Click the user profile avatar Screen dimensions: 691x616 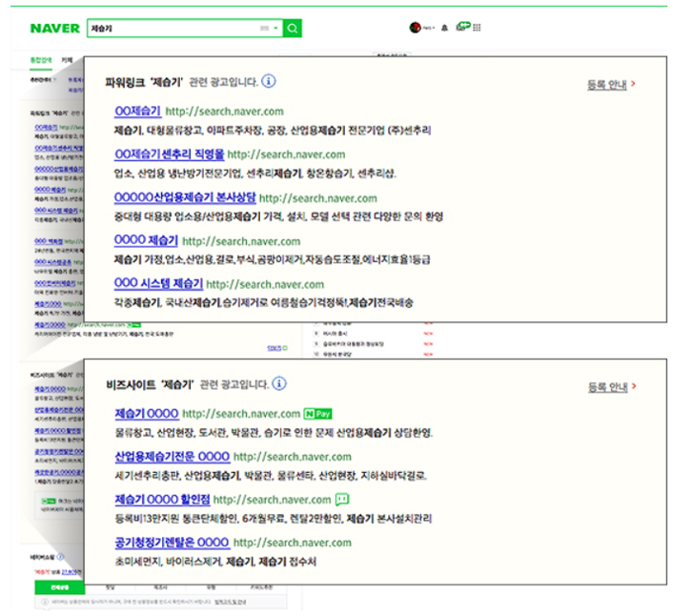(416, 28)
